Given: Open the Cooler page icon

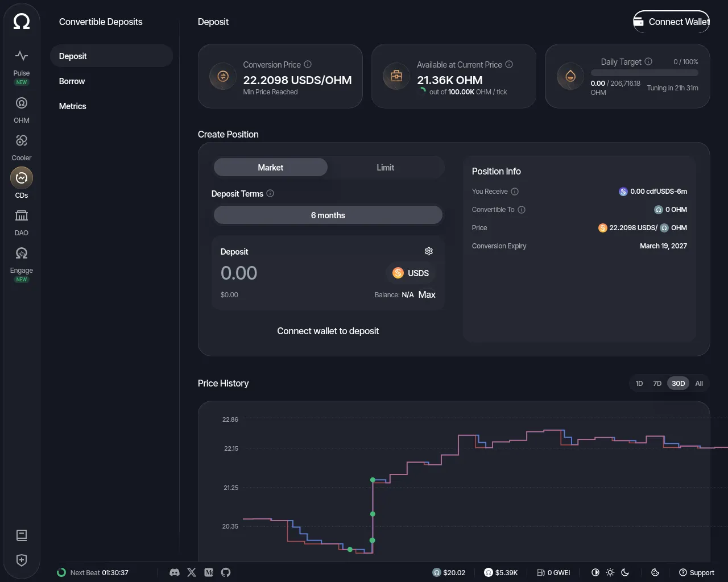Looking at the screenshot, I should pos(22,140).
